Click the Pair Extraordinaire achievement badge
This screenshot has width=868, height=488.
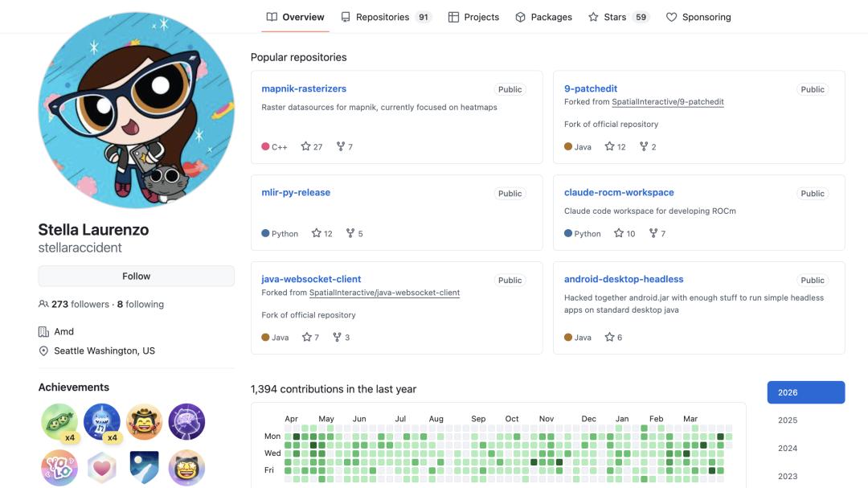point(59,421)
